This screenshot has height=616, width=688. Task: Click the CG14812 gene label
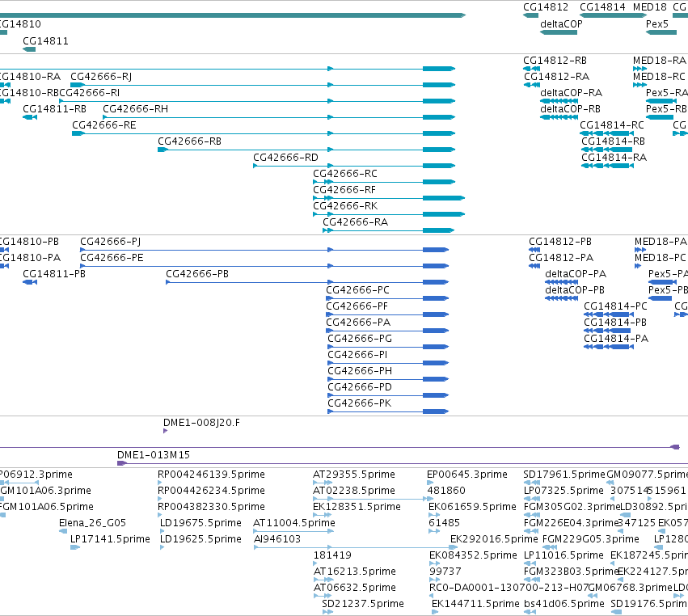(x=546, y=7)
